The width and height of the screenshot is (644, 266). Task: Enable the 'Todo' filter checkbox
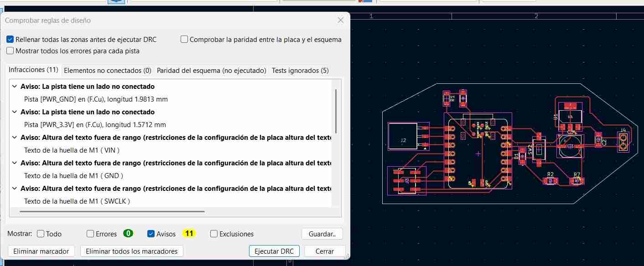coord(40,234)
